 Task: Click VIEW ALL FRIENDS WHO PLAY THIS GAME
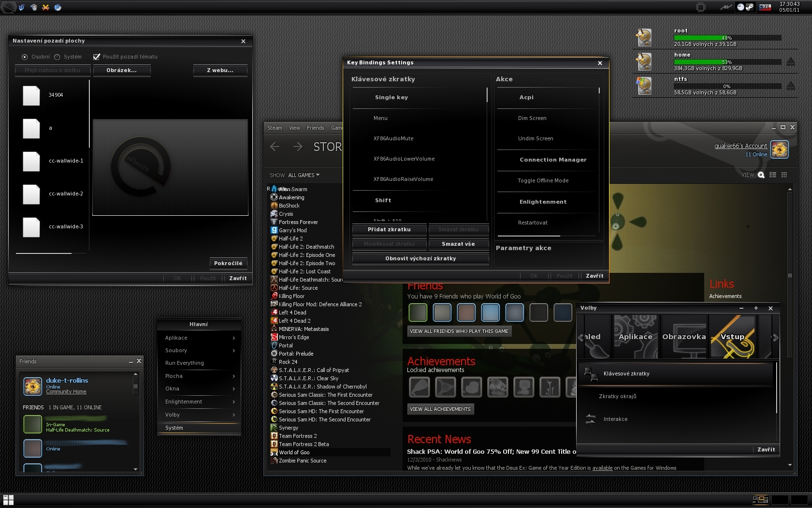pos(459,331)
